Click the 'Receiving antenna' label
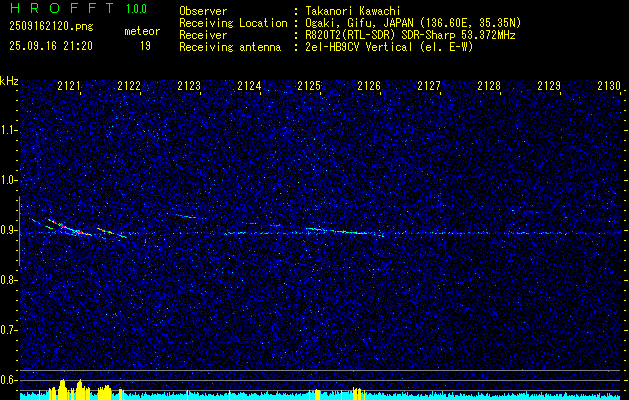Screen dimensions: 629x400 tap(230, 47)
